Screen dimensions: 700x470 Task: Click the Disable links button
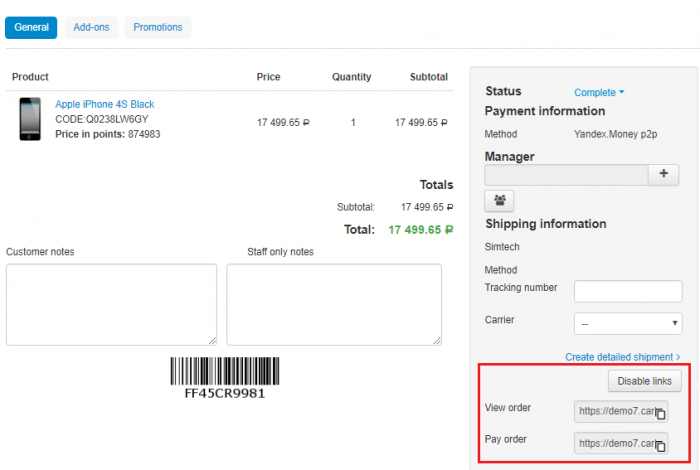pos(644,381)
